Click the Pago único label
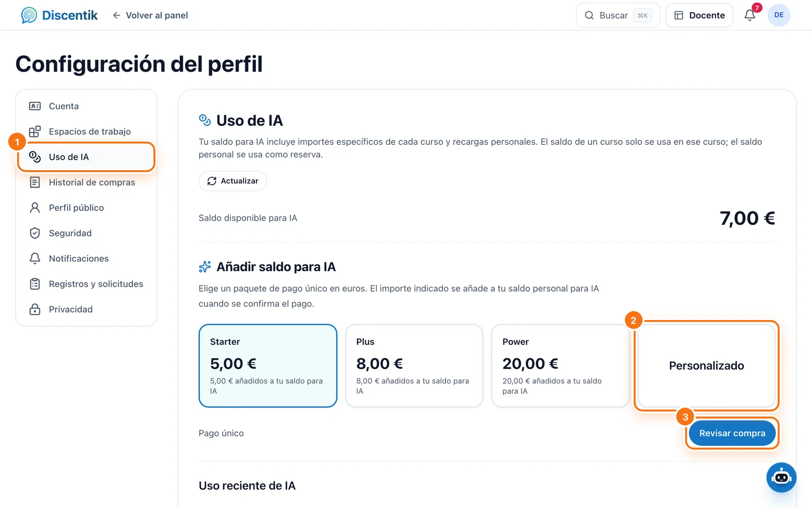This screenshot has height=508, width=812. [x=221, y=433]
